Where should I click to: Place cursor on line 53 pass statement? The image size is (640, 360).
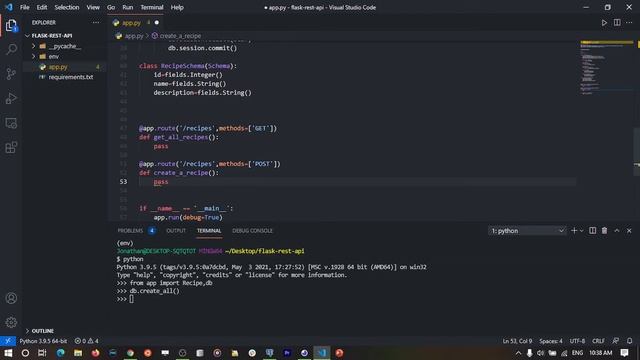tap(161, 182)
